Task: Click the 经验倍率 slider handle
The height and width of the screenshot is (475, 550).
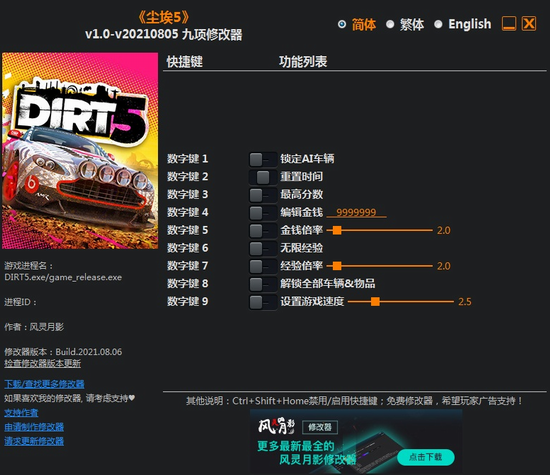Action: pos(337,266)
